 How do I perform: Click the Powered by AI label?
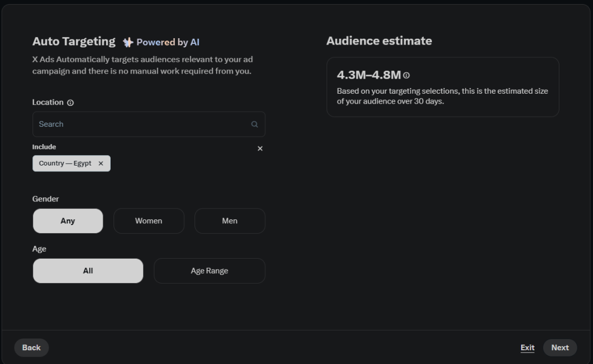(x=168, y=42)
